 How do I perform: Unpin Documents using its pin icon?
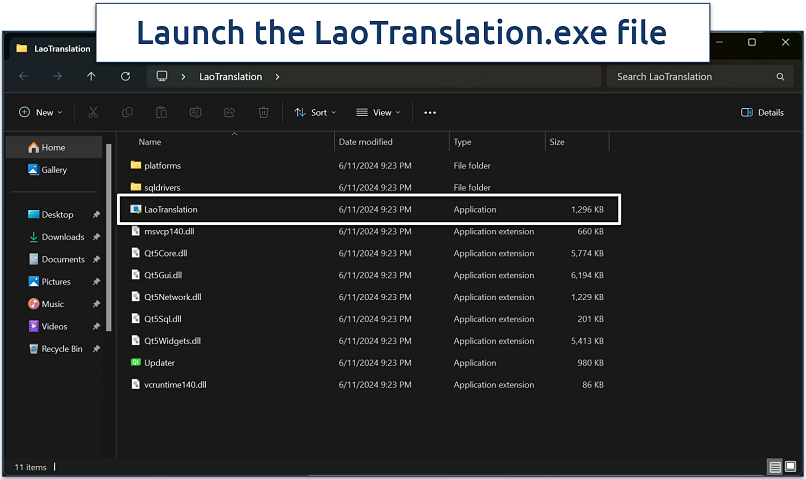96,259
